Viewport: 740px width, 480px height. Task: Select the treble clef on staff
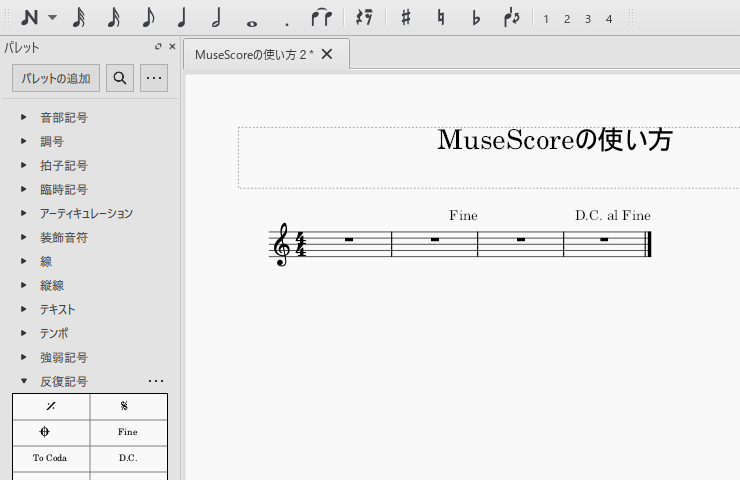tap(282, 244)
